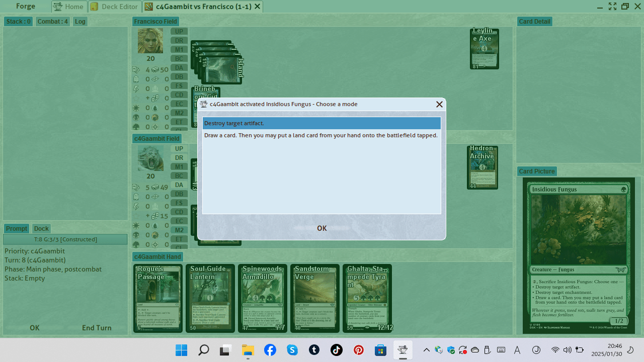Toggle Francisco's M2 phase stop

[x=179, y=113]
